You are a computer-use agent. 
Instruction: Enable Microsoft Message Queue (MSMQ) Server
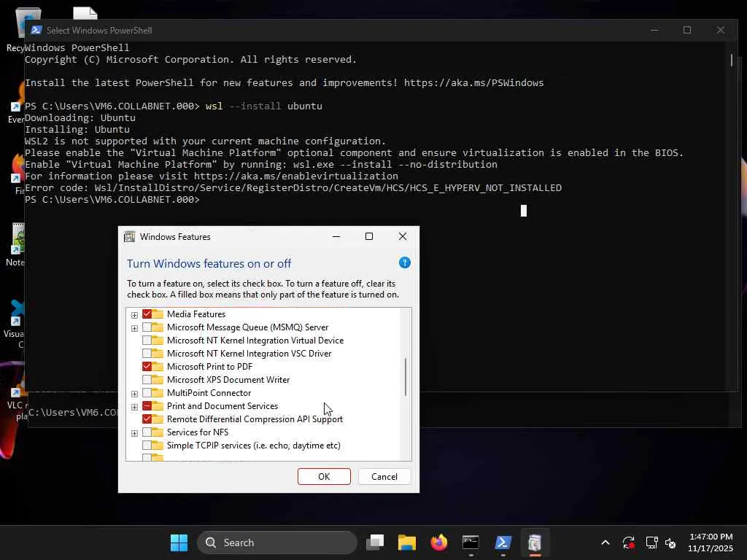click(x=147, y=327)
